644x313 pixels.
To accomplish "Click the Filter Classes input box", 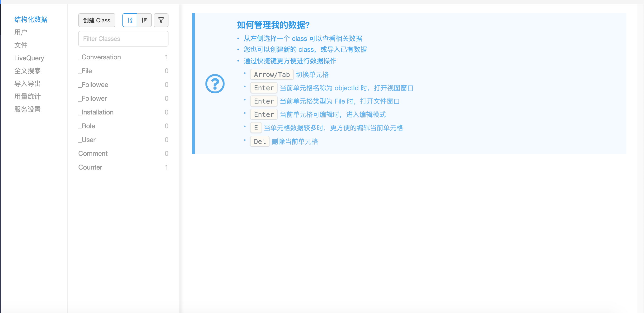I will 123,38.
